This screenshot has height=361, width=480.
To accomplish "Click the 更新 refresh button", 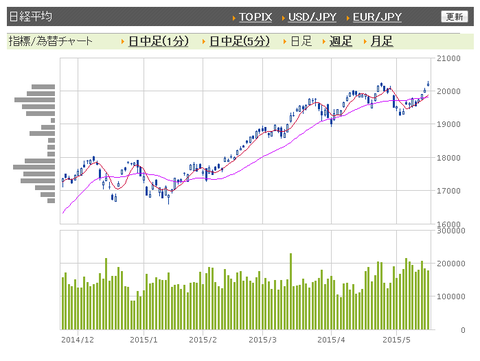I will click(x=454, y=17).
